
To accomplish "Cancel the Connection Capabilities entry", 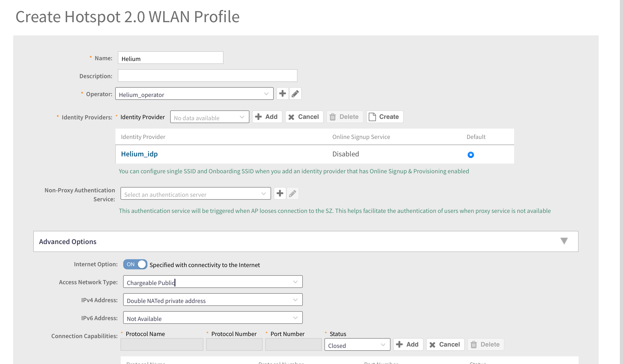I will pyautogui.click(x=445, y=344).
